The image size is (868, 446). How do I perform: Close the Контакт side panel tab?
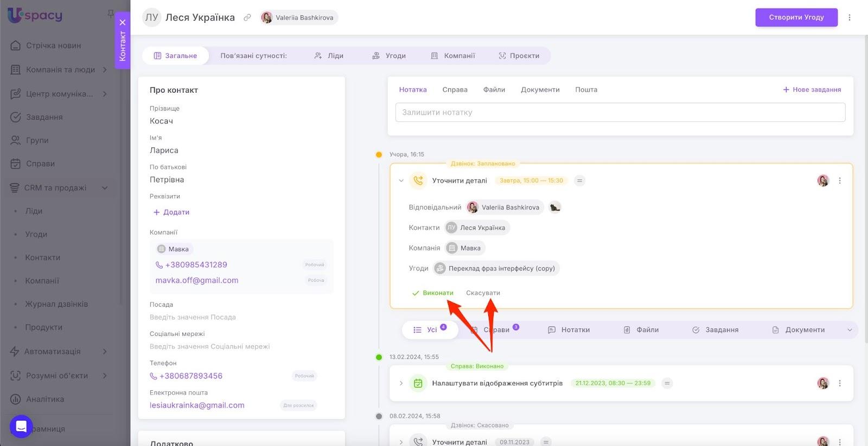(x=123, y=22)
